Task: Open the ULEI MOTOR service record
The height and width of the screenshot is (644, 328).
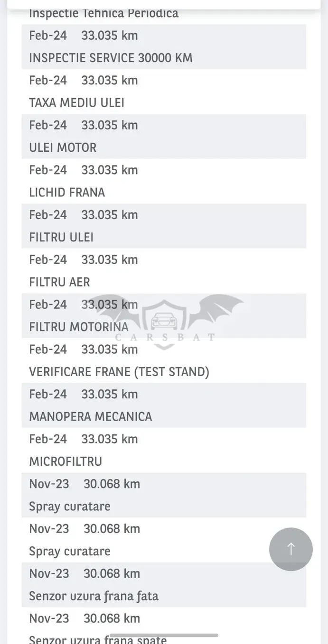Action: tap(164, 136)
